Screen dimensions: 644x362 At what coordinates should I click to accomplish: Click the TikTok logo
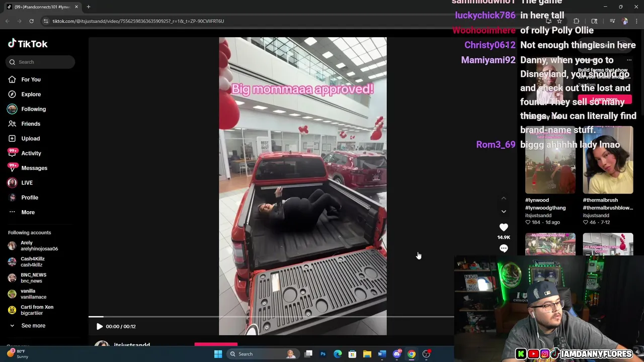point(28,44)
